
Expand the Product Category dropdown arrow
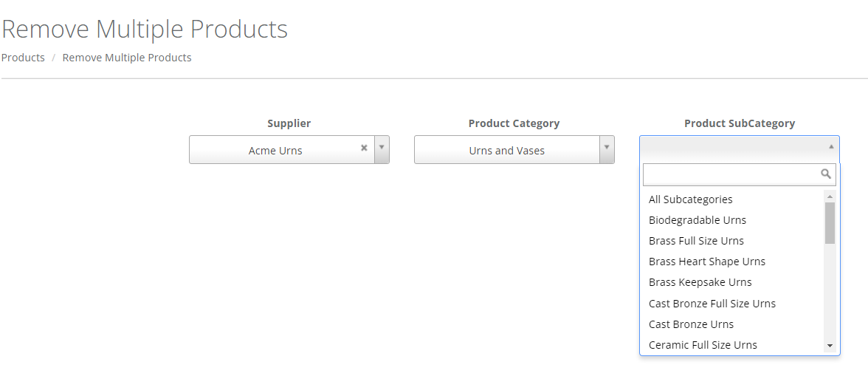[x=607, y=148]
